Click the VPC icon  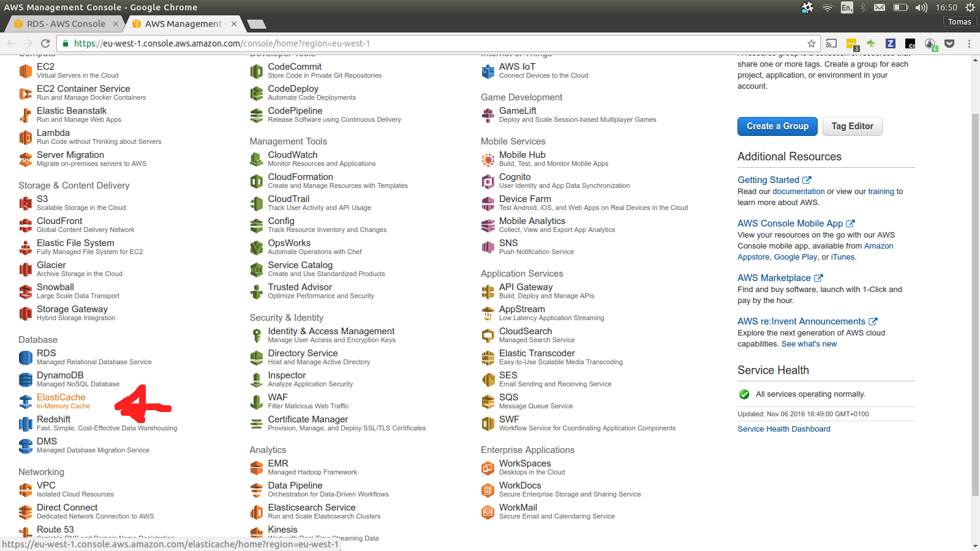pyautogui.click(x=25, y=490)
